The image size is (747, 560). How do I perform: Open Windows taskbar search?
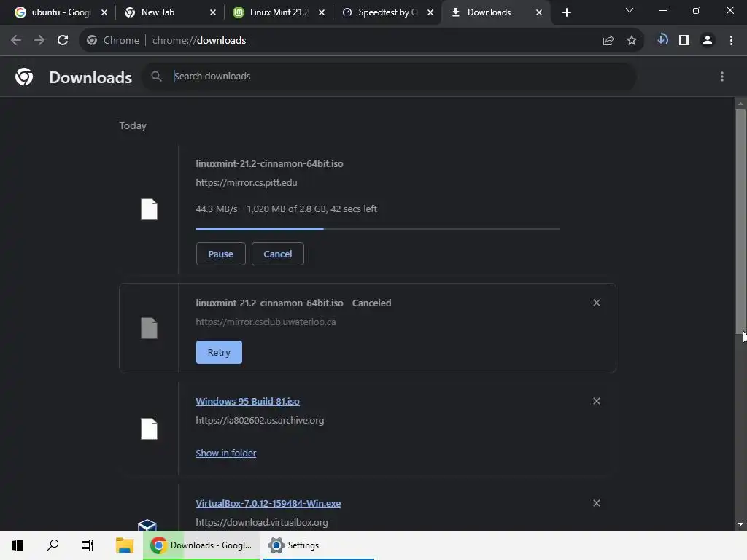point(53,545)
